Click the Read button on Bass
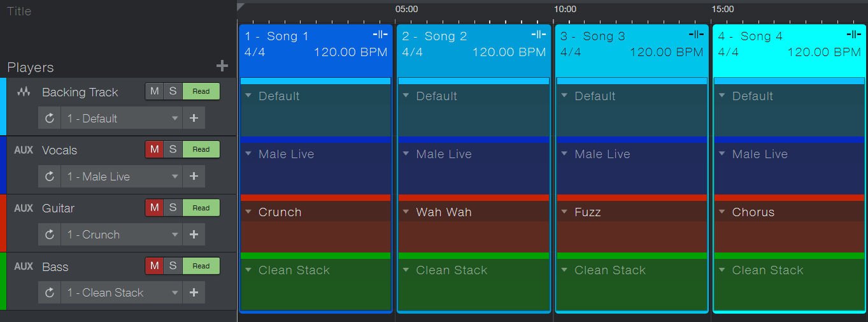Viewport: 868px width, 322px height. click(x=201, y=266)
